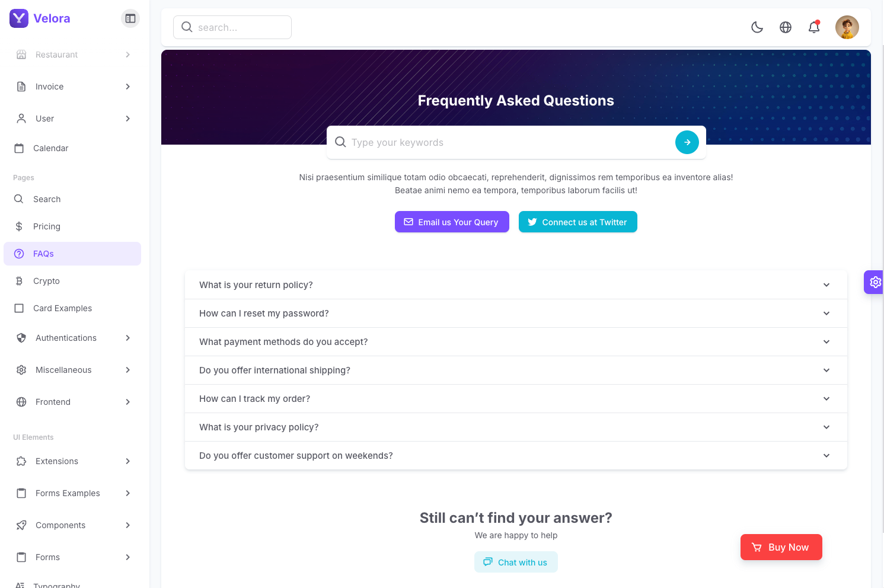Collapse sidebar with the layout toggle icon
The height and width of the screenshot is (588, 884).
[x=130, y=18]
